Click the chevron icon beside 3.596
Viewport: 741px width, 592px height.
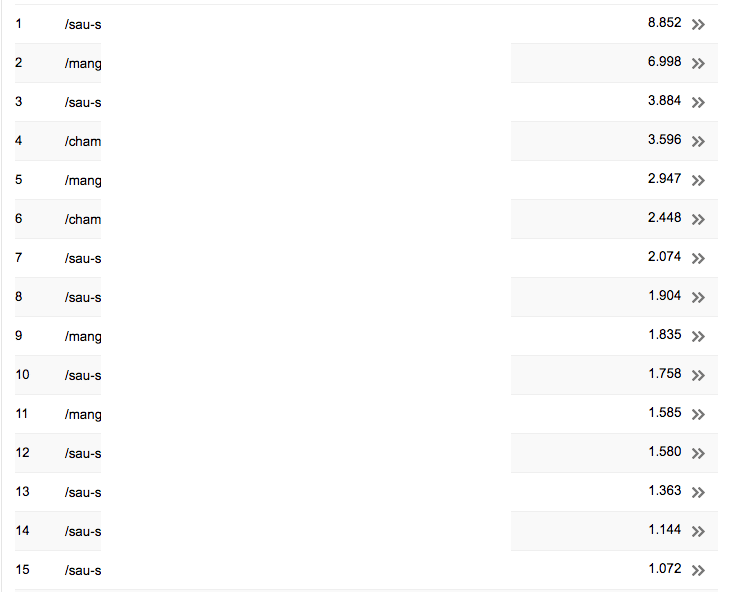click(698, 141)
